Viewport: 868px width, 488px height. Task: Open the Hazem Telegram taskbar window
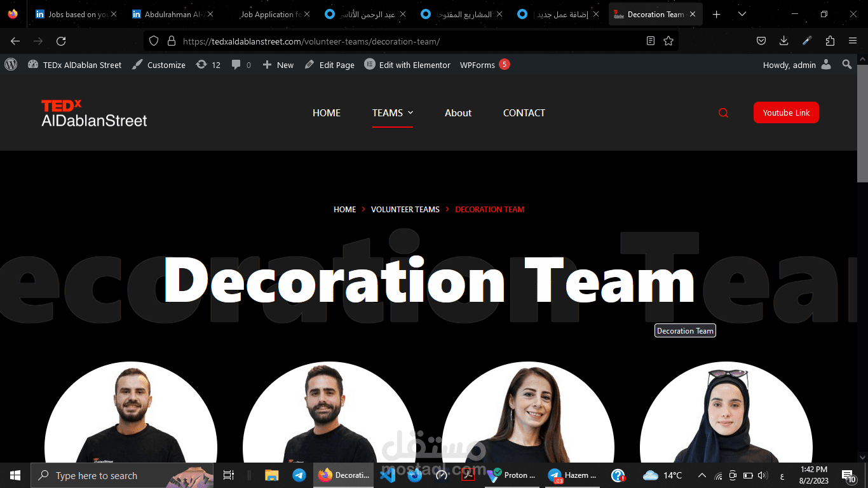click(x=572, y=475)
